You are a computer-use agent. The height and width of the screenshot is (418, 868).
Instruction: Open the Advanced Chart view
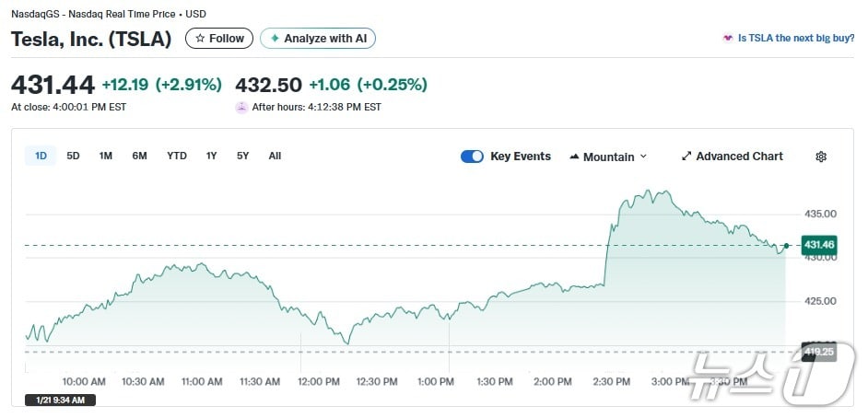tap(739, 157)
